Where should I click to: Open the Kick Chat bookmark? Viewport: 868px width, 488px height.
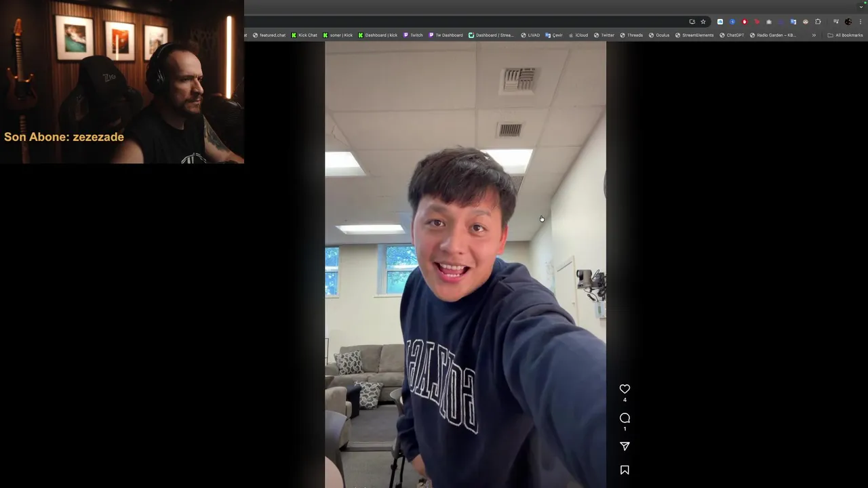point(304,35)
